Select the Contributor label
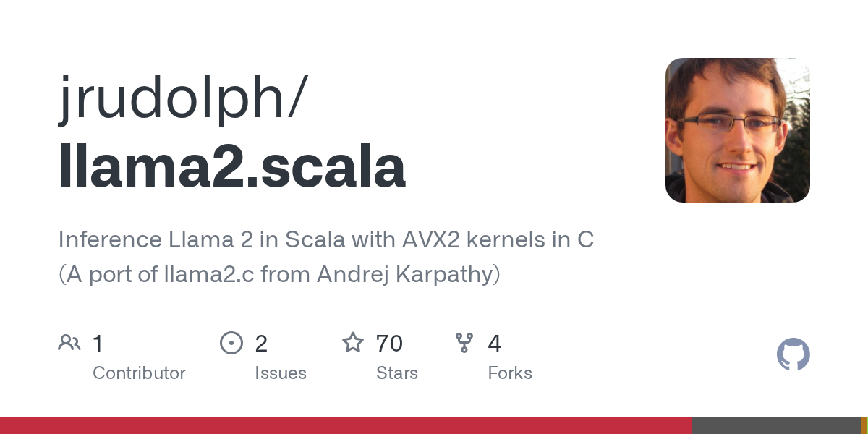Viewport: 868px width, 434px height. (x=139, y=373)
